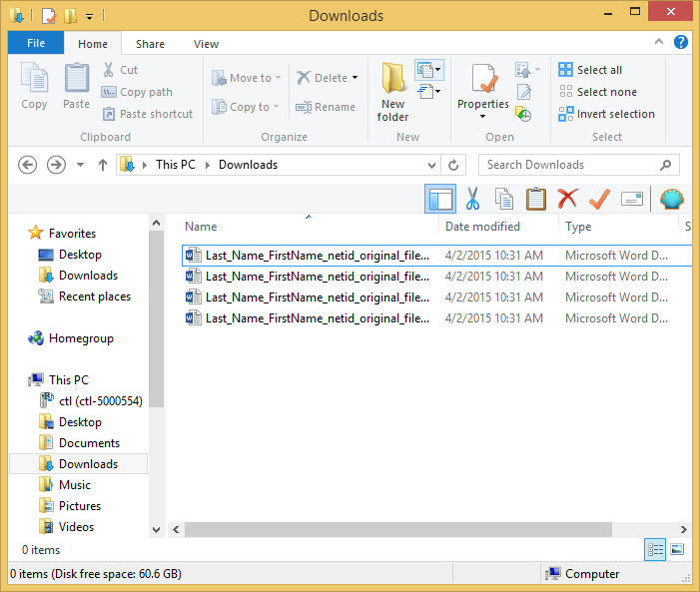The image size is (700, 592).
Task: Switch to the Home tab
Action: (x=93, y=44)
